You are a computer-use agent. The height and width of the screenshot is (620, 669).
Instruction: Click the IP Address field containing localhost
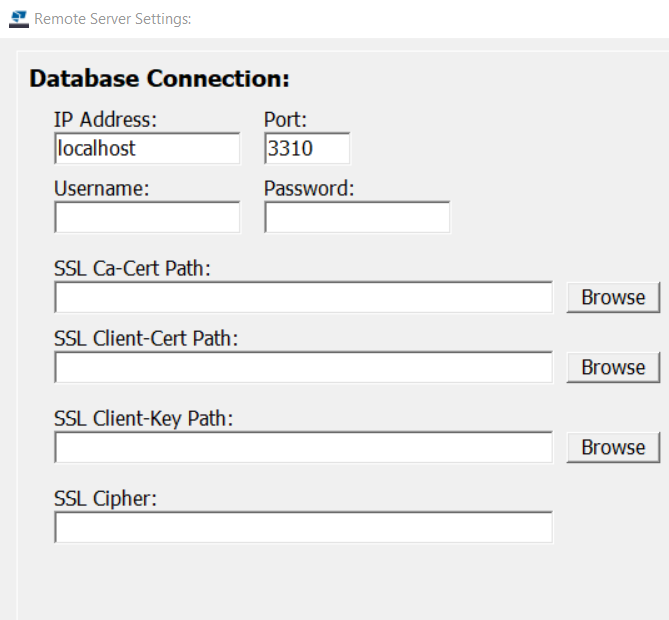click(x=147, y=149)
